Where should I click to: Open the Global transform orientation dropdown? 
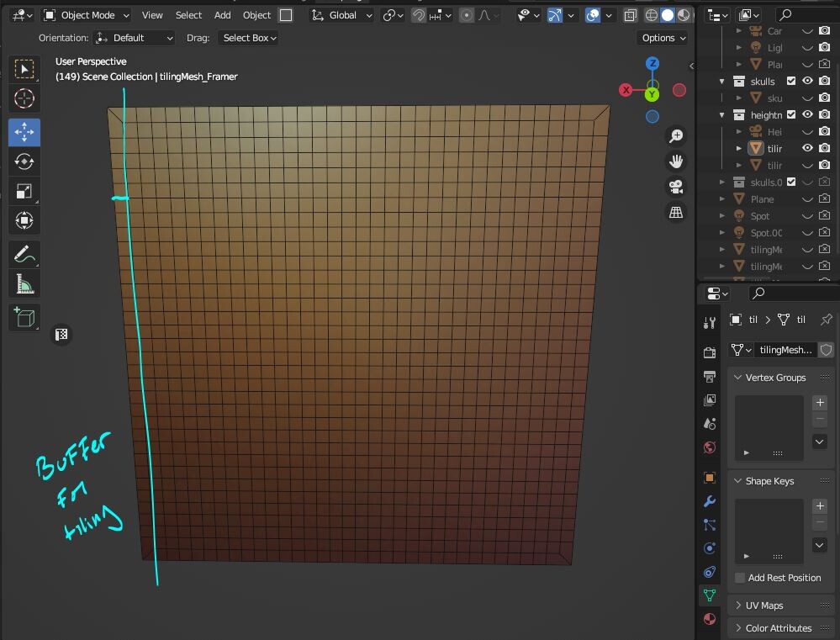pyautogui.click(x=341, y=14)
